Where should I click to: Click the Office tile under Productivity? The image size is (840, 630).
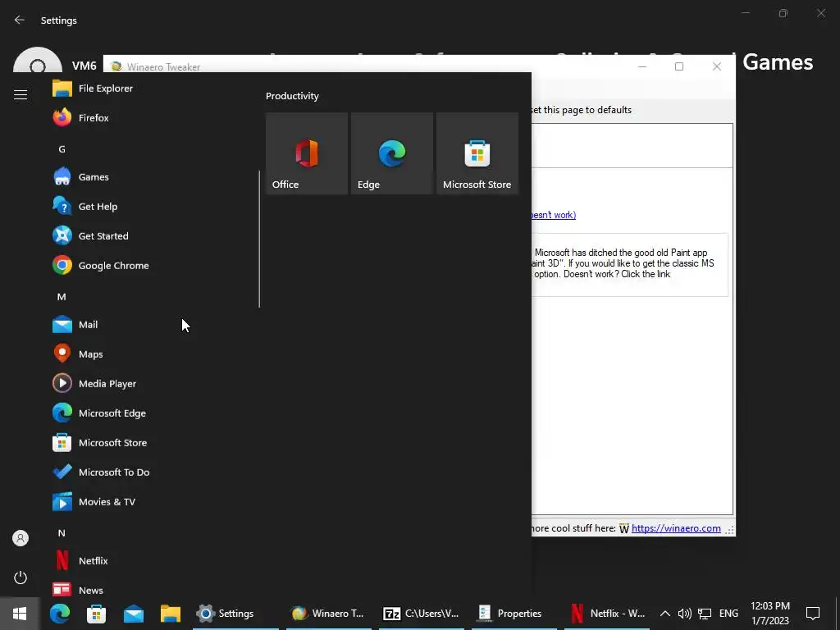(x=307, y=153)
